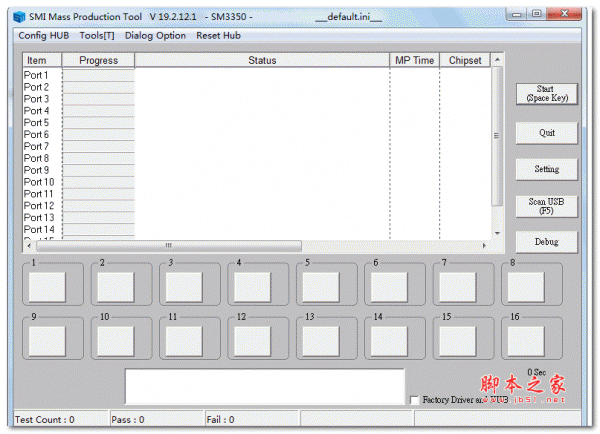The width and height of the screenshot is (600, 434).
Task: Click the horizontal scrollbar thumb
Action: click(x=169, y=246)
